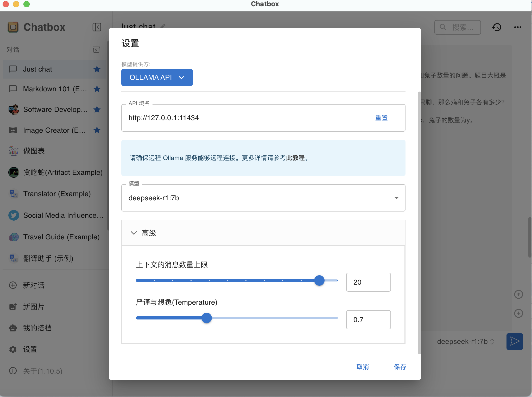The width and height of the screenshot is (532, 397).
Task: Click 保存 to save settings
Action: (x=400, y=367)
